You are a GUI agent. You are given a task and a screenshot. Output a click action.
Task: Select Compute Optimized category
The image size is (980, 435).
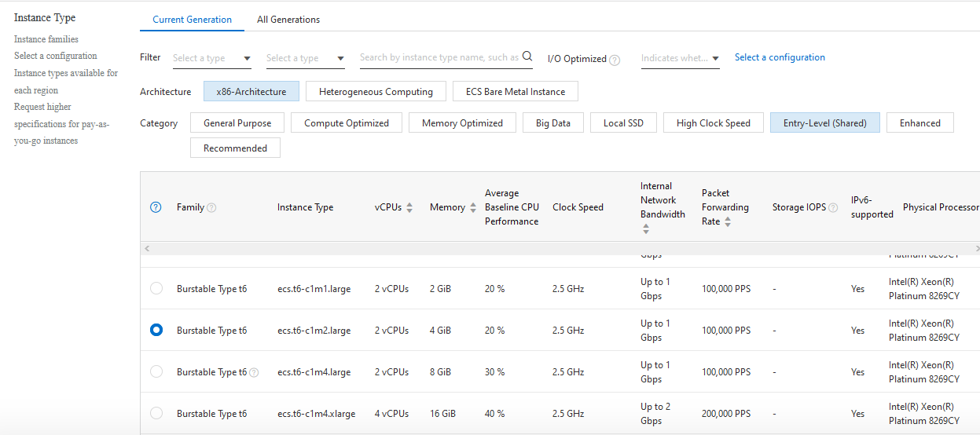coord(347,123)
